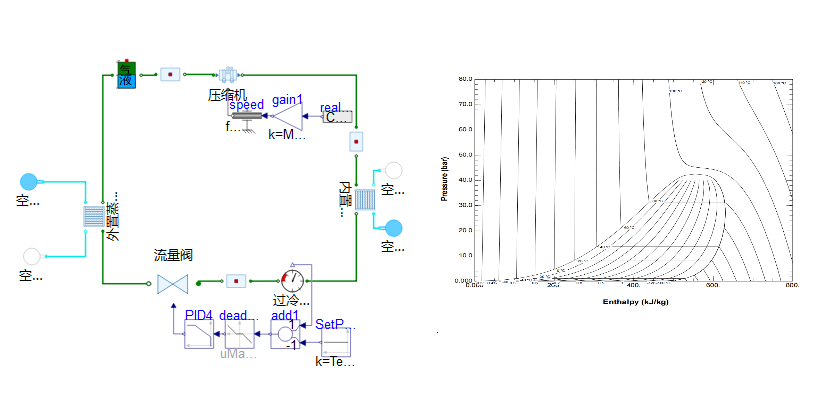The height and width of the screenshot is (407, 823).
Task: Click the state sensor right of flow valve
Action: pos(235,281)
